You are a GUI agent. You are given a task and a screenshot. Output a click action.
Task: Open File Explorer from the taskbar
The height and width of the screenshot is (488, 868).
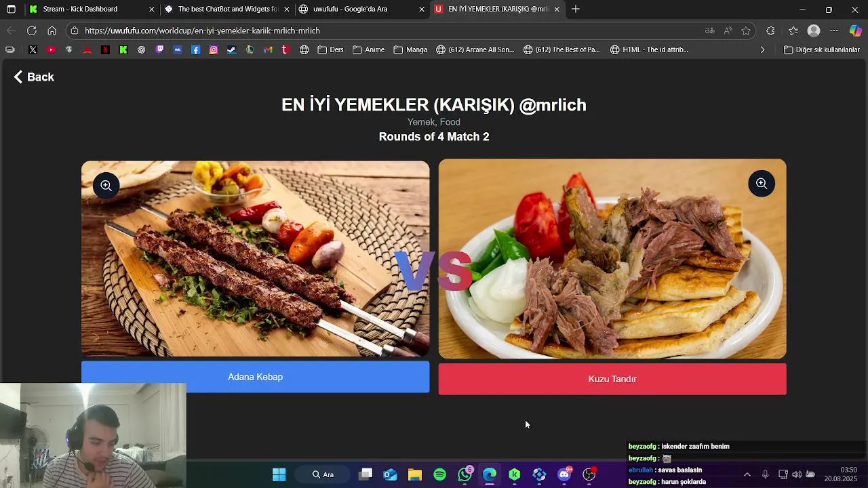pyautogui.click(x=415, y=474)
